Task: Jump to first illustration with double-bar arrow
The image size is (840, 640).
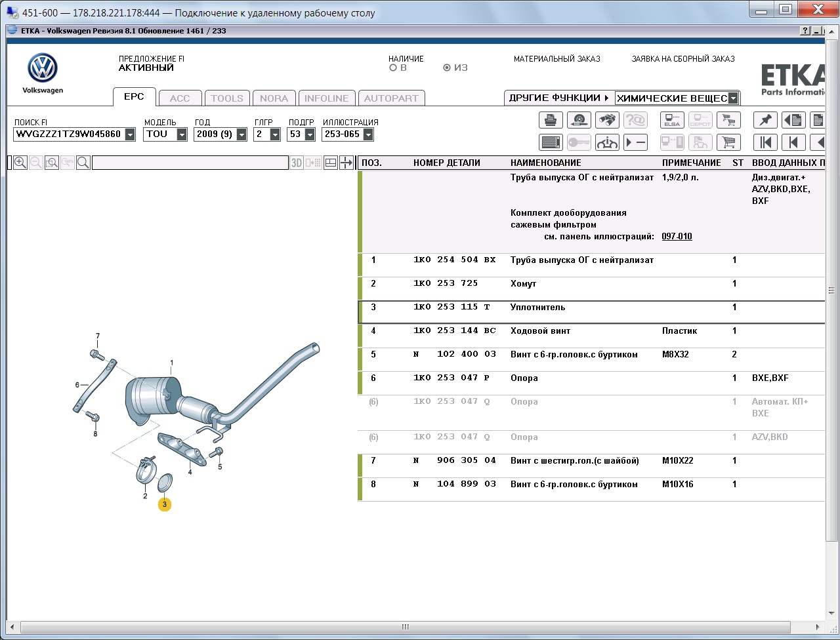Action: click(765, 142)
